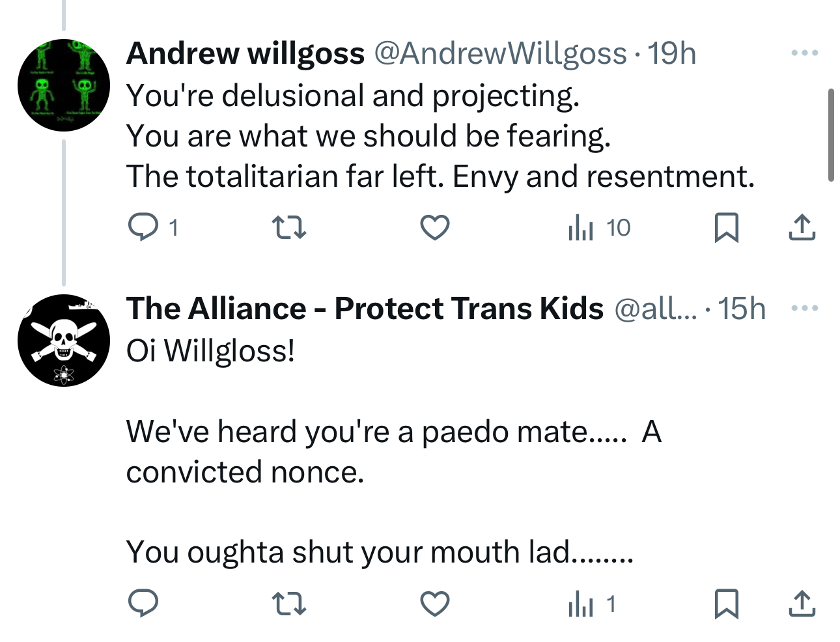Reply to Andrew willgoss's tweet
This screenshot has height=642, width=840.
click(143, 227)
